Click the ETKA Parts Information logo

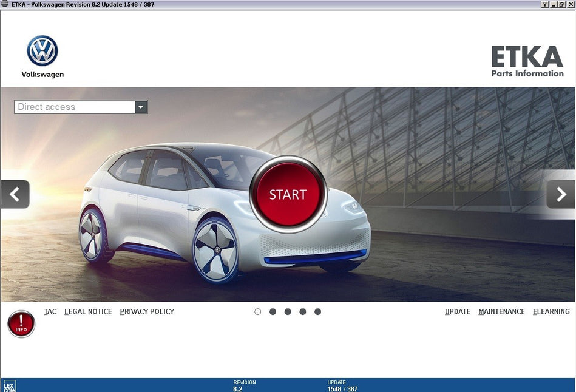(527, 62)
